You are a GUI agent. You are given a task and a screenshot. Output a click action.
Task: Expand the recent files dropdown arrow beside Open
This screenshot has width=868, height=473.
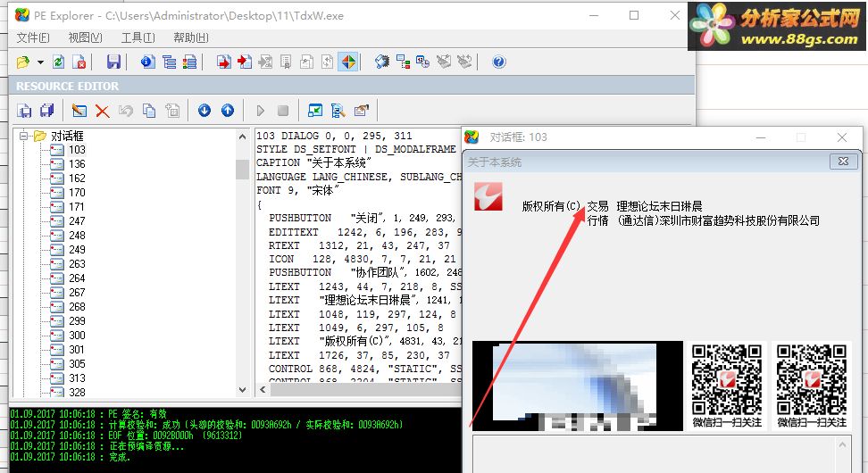[x=40, y=62]
